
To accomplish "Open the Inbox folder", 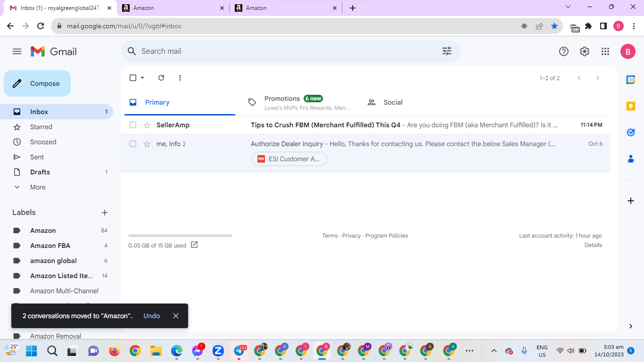I will pyautogui.click(x=57, y=112).
